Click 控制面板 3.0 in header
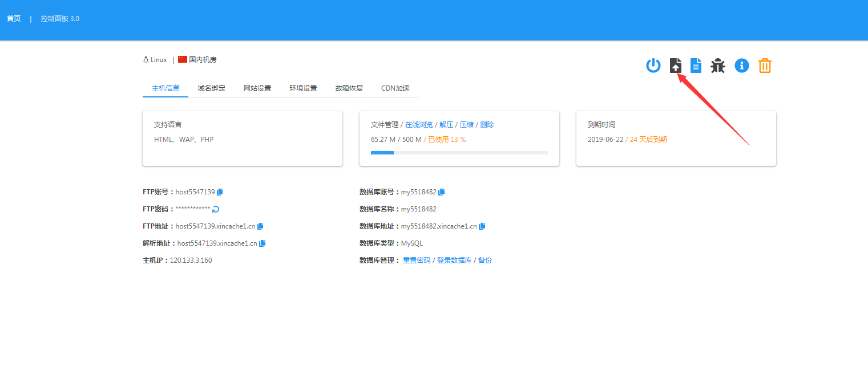 (x=60, y=19)
